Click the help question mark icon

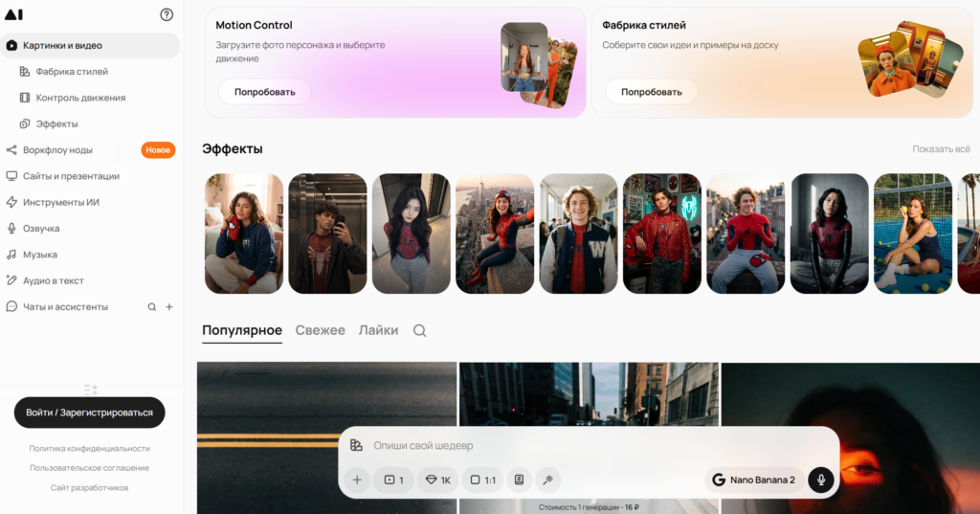click(x=167, y=14)
